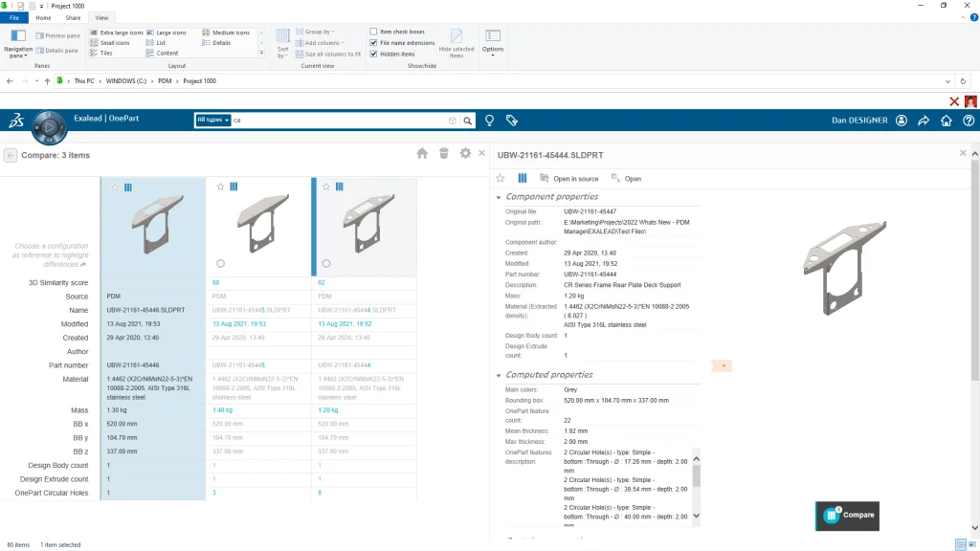Collapse the Computed properties section

[499, 375]
